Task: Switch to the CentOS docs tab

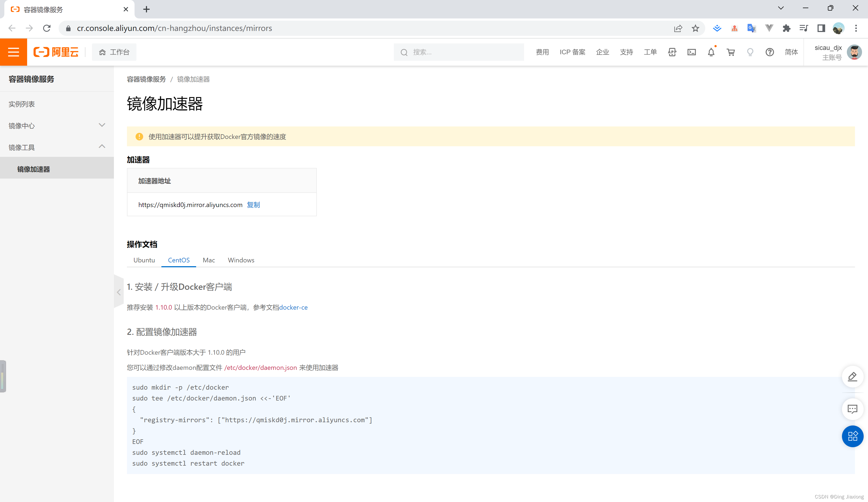Action: coord(178,260)
